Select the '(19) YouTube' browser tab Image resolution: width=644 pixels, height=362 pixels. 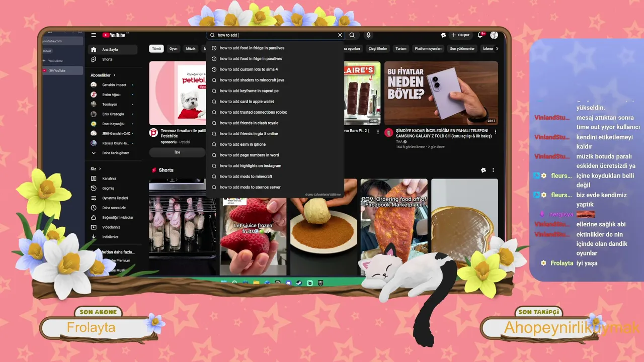coord(62,71)
